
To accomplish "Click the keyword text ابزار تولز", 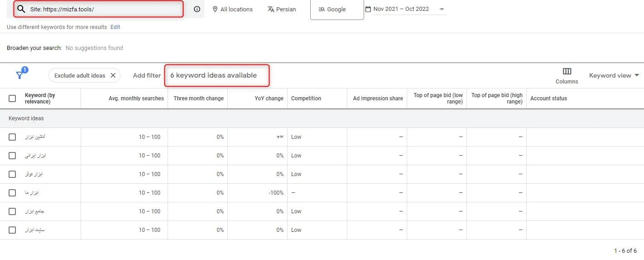I will pos(34,174).
